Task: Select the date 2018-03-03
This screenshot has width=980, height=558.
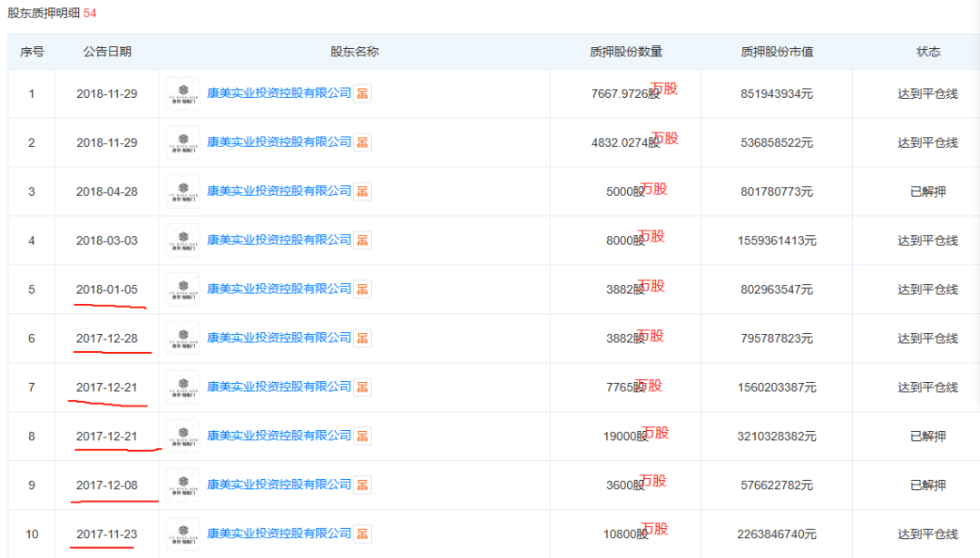Action: (107, 240)
